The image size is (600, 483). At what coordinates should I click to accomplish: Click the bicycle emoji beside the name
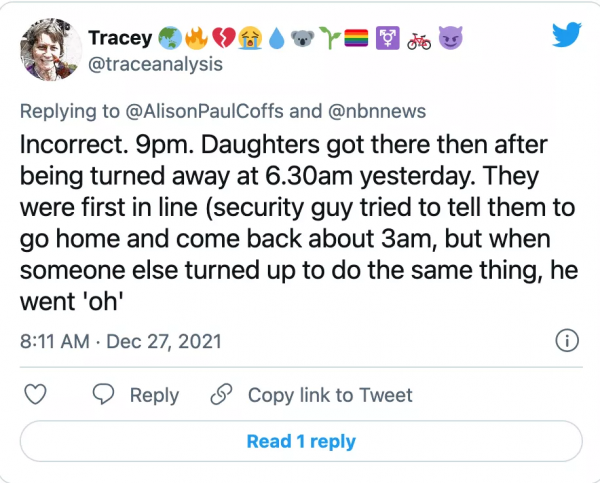pyautogui.click(x=420, y=38)
